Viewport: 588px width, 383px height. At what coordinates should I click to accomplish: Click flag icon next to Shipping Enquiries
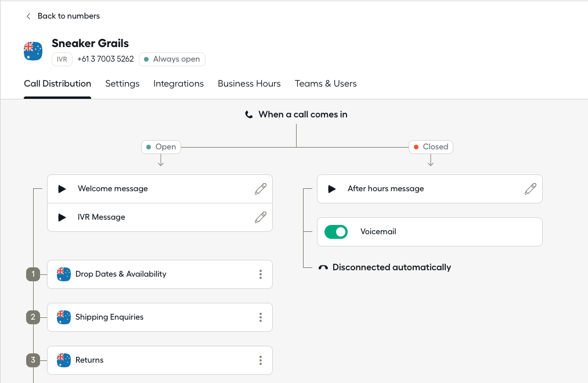pos(64,317)
